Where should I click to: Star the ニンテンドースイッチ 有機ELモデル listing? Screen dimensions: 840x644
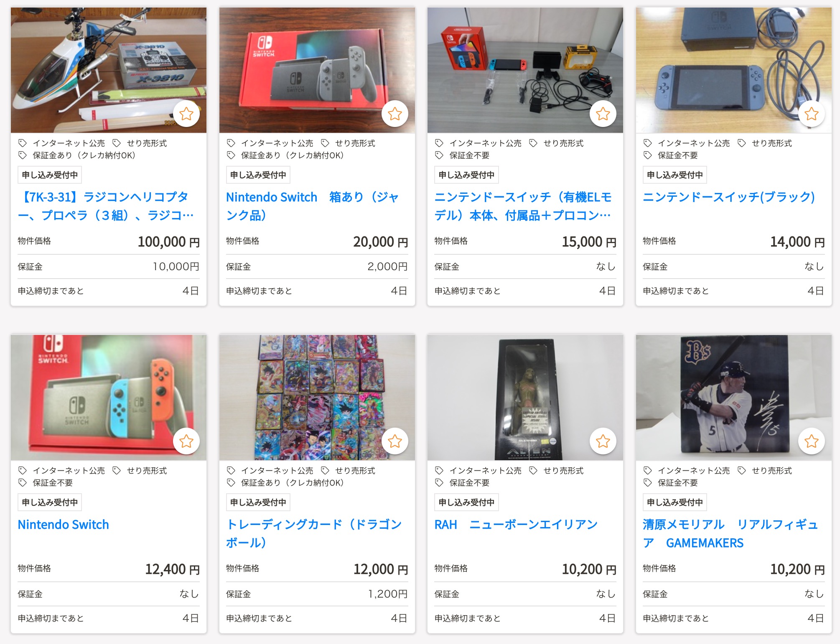(x=603, y=114)
